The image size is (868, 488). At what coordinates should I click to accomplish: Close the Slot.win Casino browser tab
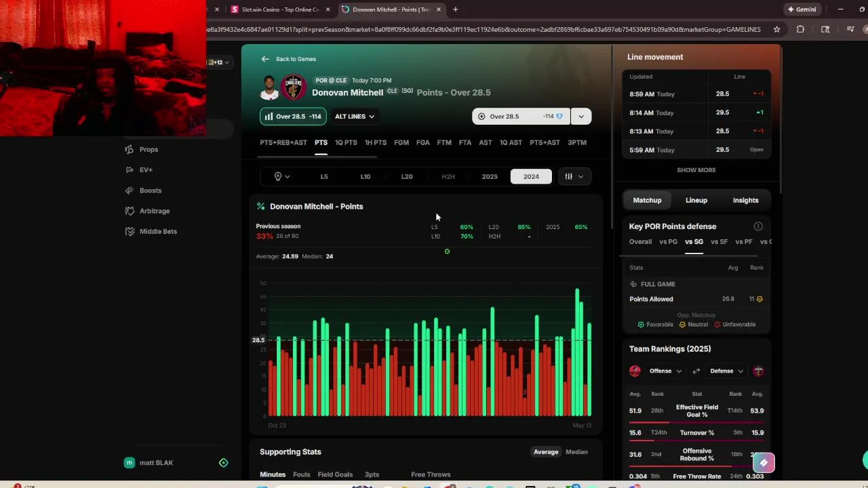pos(328,9)
